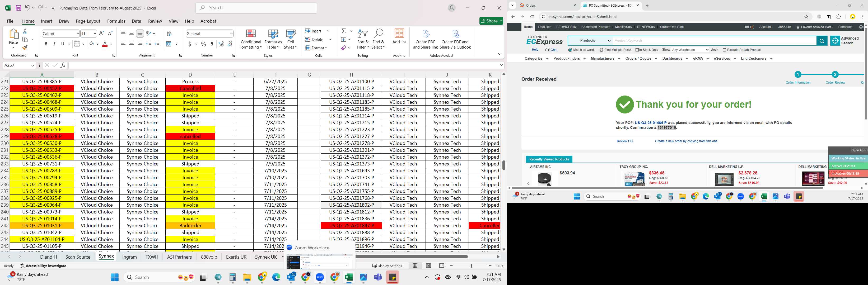Open Feedback in ECExpress top bar
This screenshot has width=868, height=285.
845,27
